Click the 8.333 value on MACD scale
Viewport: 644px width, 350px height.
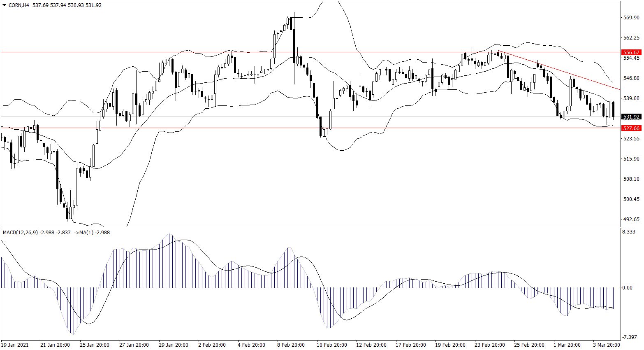[629, 232]
